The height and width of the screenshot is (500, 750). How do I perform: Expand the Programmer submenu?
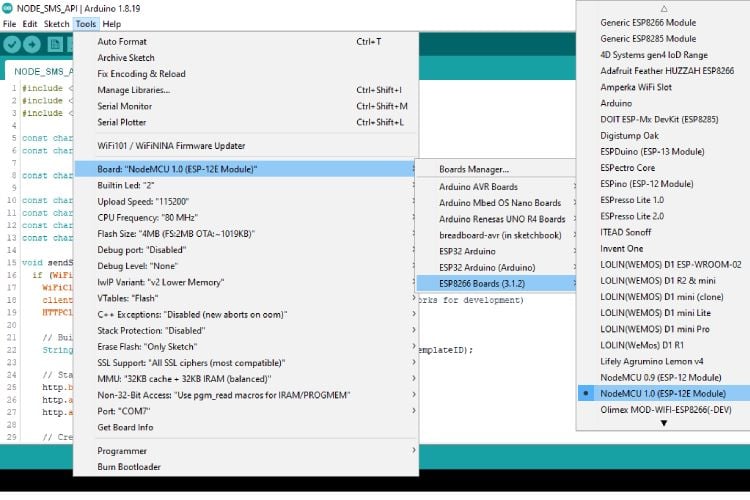246,451
